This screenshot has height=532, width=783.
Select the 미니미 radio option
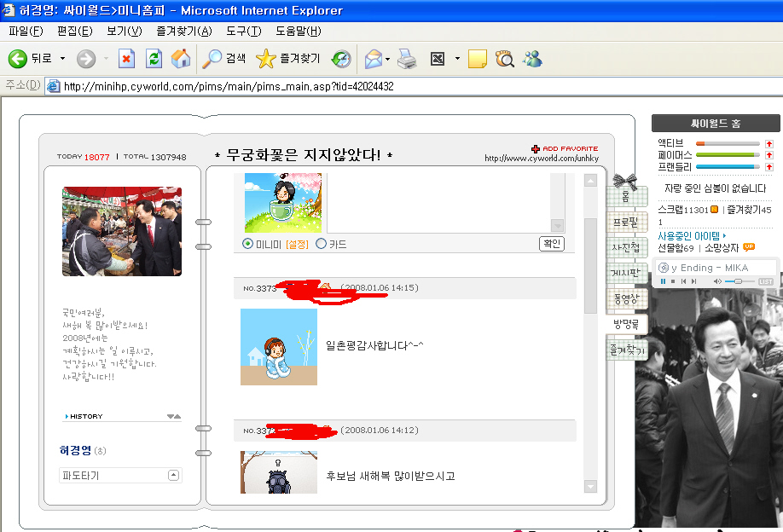click(247, 244)
